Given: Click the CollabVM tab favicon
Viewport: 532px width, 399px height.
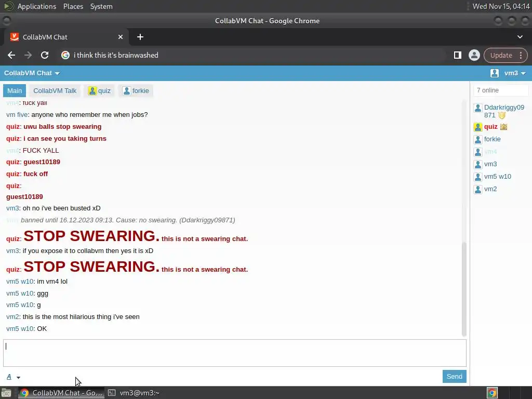Looking at the screenshot, I should click(15, 37).
